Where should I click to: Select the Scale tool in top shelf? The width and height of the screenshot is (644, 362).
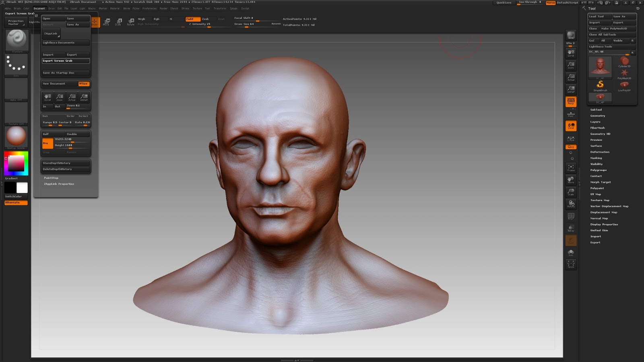118,21
